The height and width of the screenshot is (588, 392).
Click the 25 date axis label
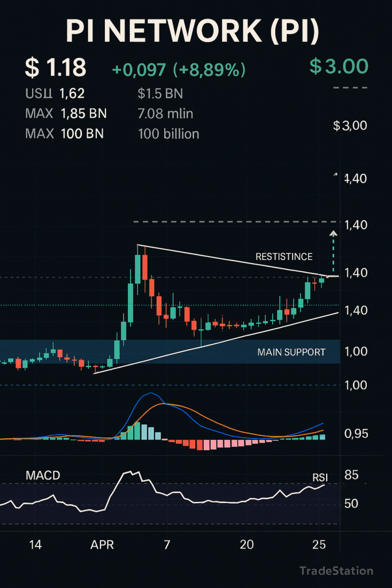tap(319, 544)
